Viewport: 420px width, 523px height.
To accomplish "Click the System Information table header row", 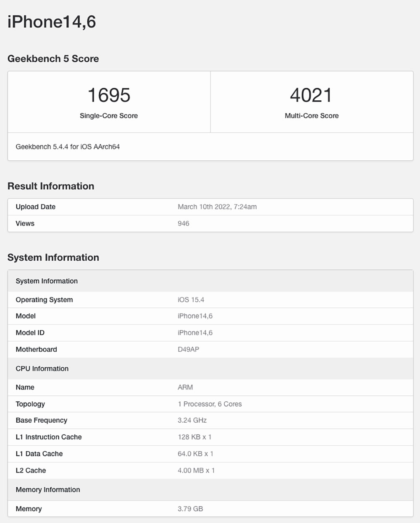I will (x=210, y=281).
